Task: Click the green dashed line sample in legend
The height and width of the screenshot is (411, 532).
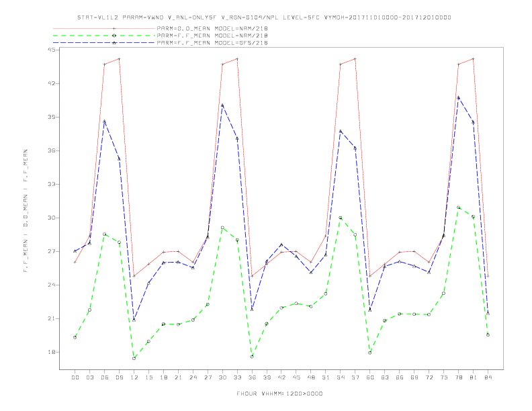Action: [104, 36]
